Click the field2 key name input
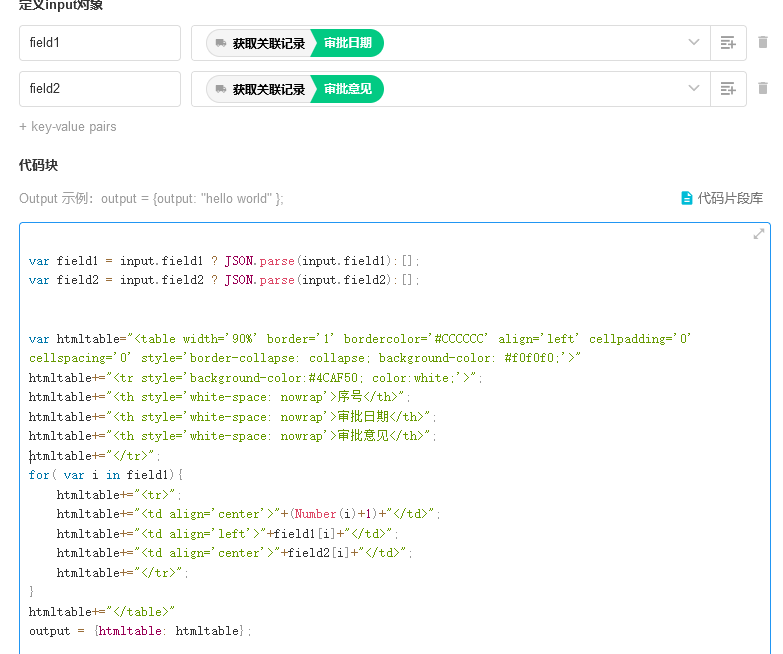Viewport: 783px width, 654px height. (x=99, y=89)
